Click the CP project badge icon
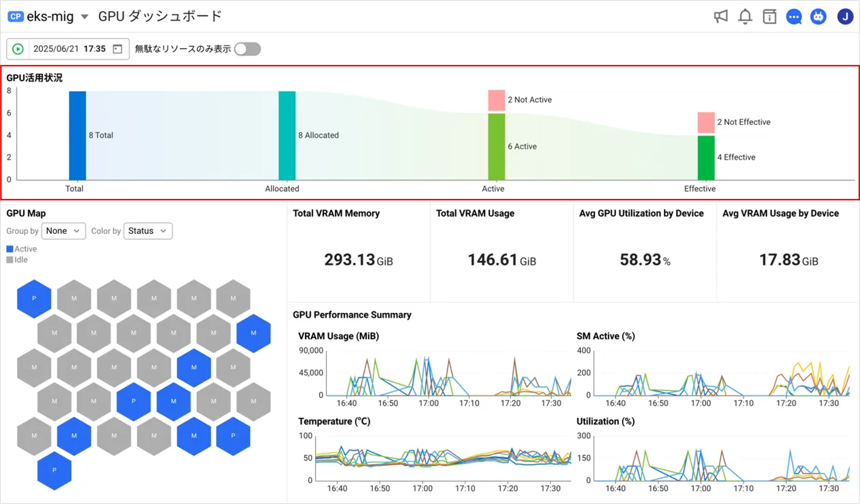This screenshot has height=504, width=860. point(15,16)
